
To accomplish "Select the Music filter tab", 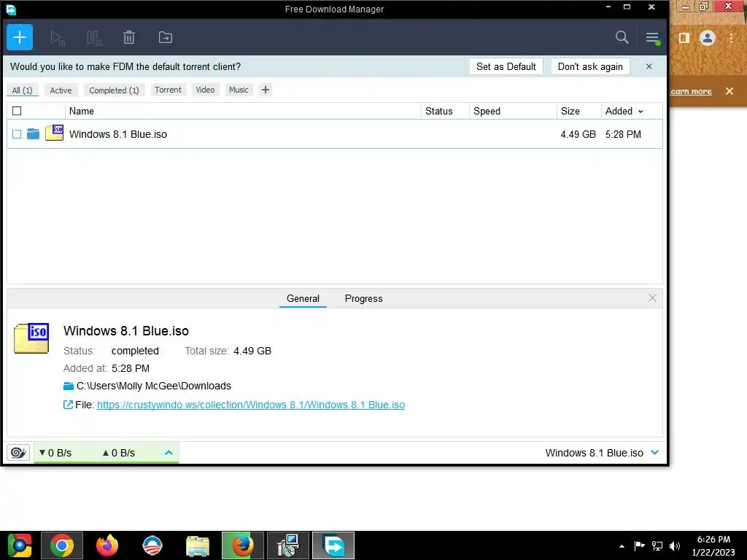I will coord(239,90).
